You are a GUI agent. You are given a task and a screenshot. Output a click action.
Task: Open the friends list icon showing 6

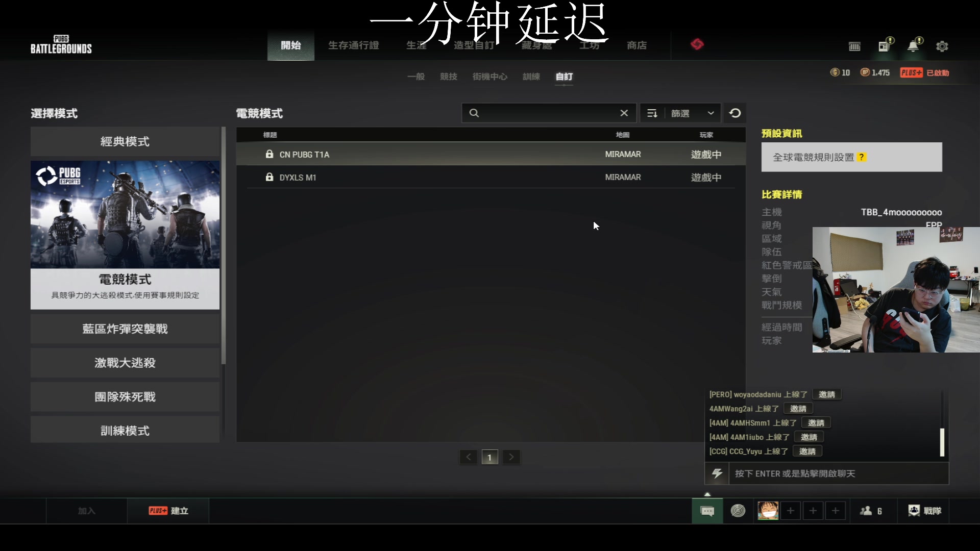coord(871,511)
